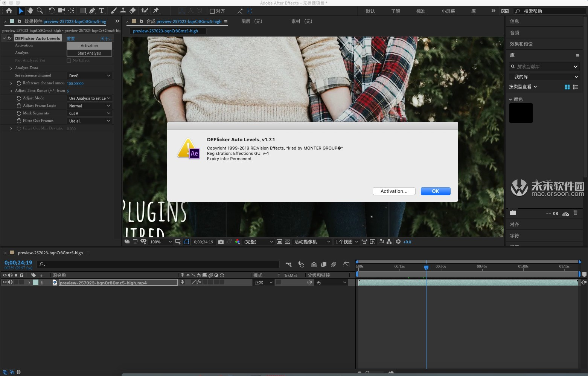The image size is (588, 376).
Task: Click 重置 reset link for effect
Action: (x=71, y=38)
